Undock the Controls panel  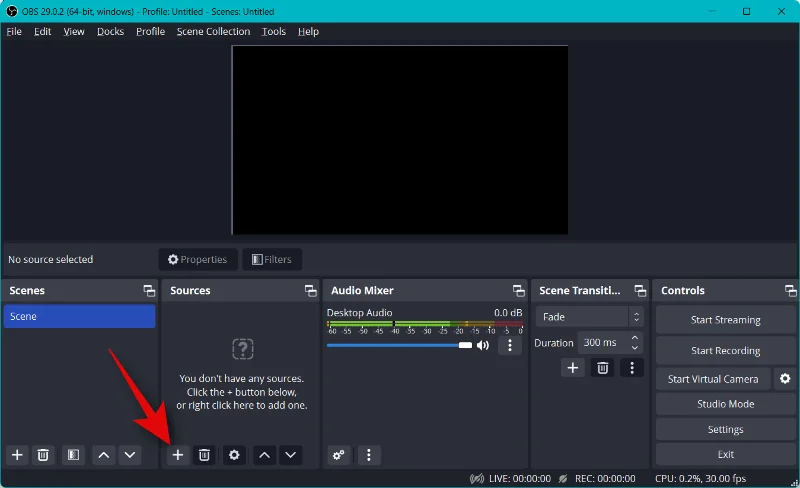click(790, 290)
